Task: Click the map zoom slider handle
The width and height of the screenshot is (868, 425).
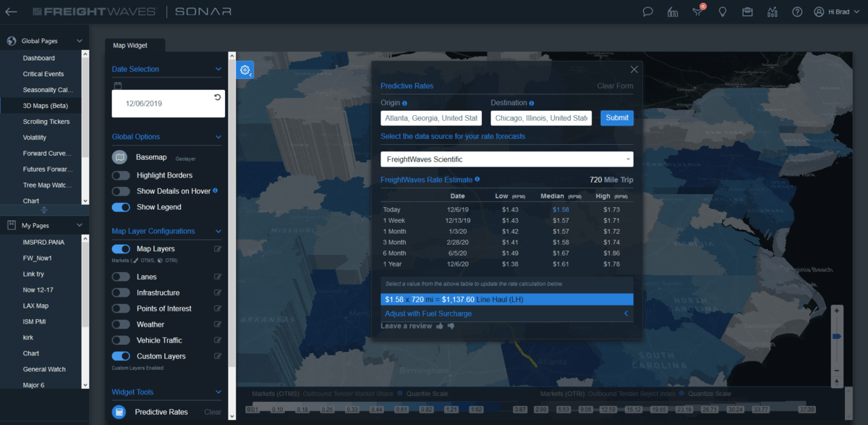Action: click(837, 337)
